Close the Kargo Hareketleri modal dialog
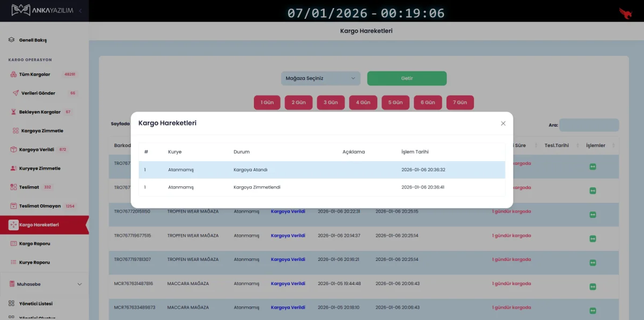The height and width of the screenshot is (320, 644). tap(503, 123)
